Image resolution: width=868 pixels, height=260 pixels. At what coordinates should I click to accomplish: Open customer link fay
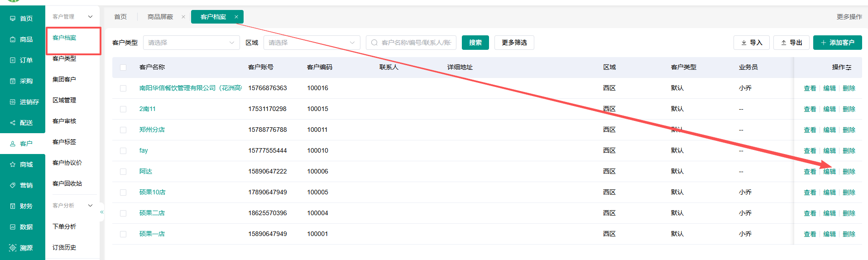click(144, 150)
